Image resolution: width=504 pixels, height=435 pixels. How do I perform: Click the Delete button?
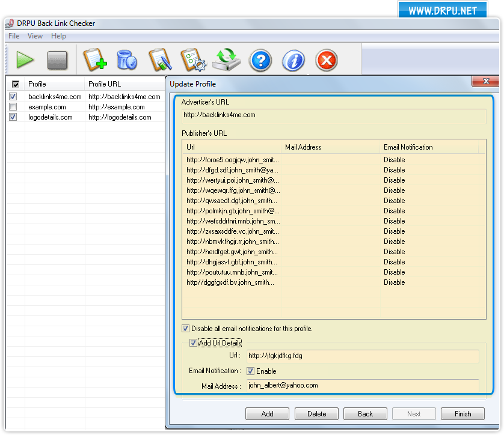coord(316,414)
